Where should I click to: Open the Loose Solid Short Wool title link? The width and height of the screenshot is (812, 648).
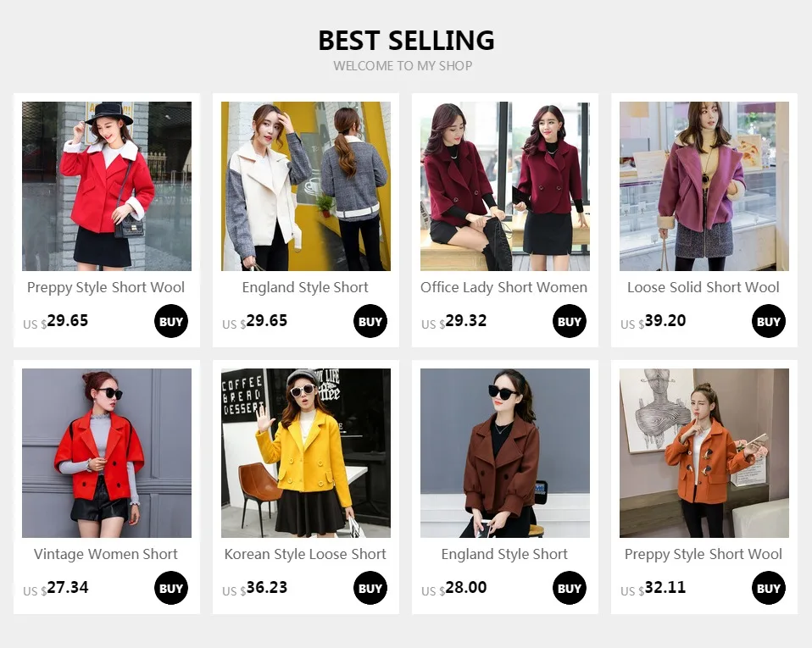[704, 287]
